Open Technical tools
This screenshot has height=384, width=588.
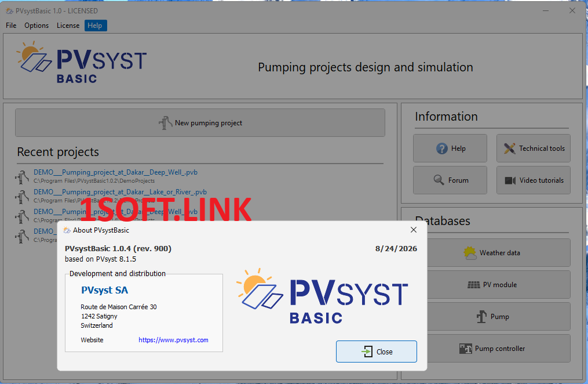click(x=533, y=148)
